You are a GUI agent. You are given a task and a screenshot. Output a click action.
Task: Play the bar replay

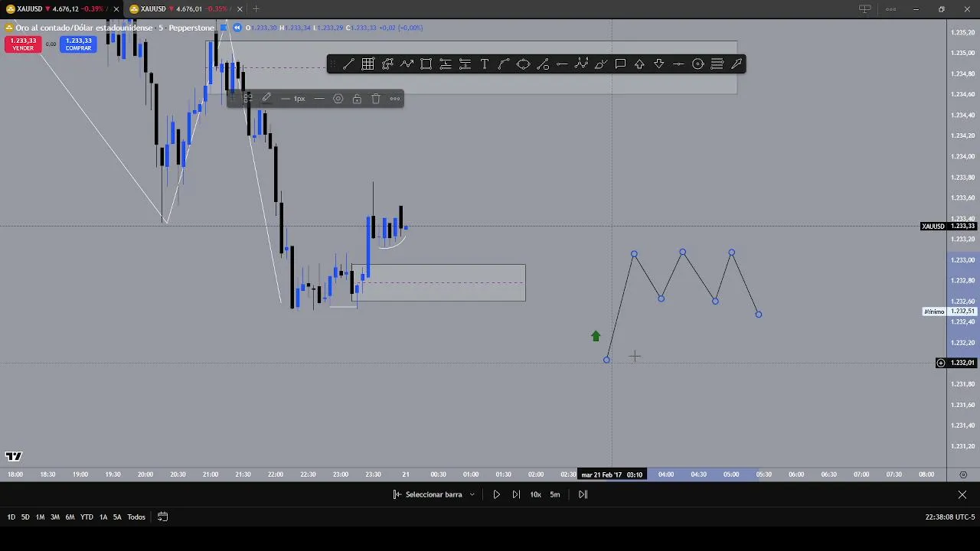coord(496,494)
